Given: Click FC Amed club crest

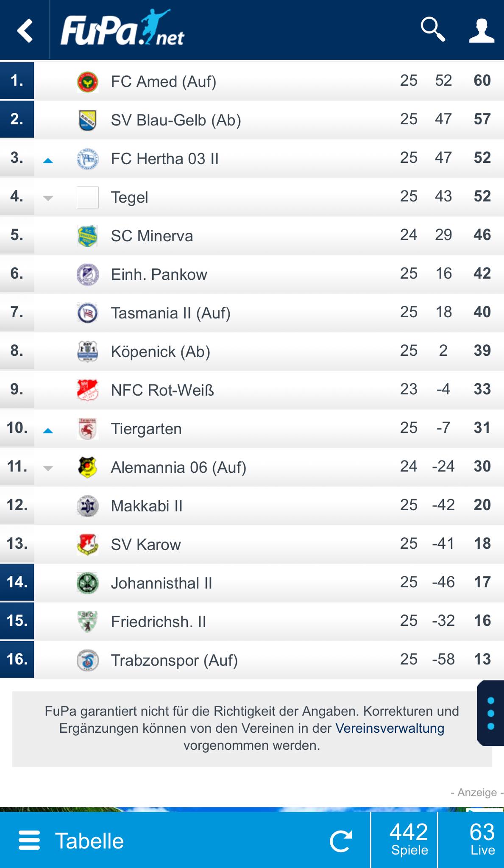Looking at the screenshot, I should (88, 82).
